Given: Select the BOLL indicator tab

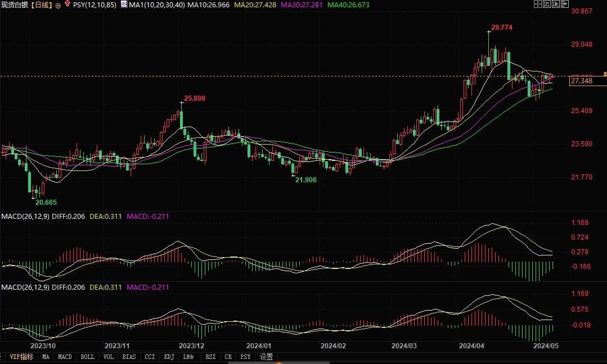Looking at the screenshot, I should (x=87, y=356).
